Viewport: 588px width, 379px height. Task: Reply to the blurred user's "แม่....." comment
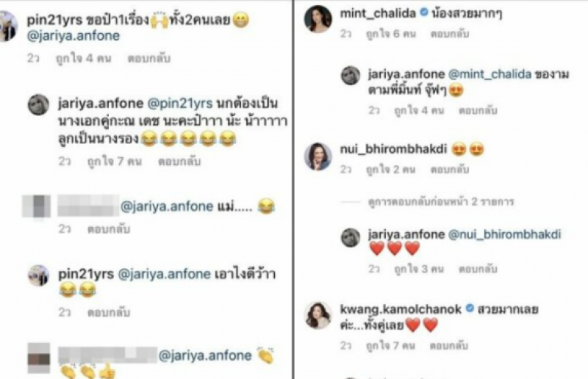click(x=109, y=228)
